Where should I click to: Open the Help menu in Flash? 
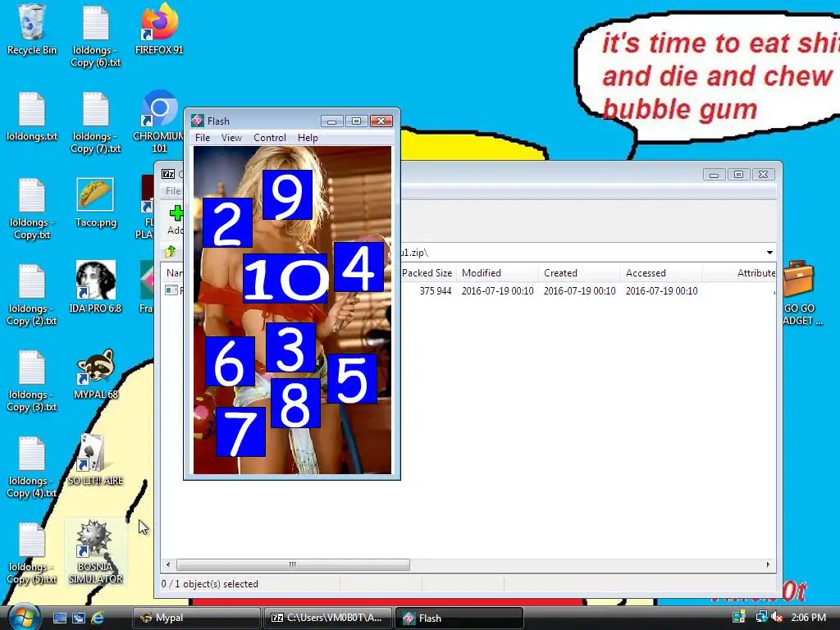coord(308,138)
